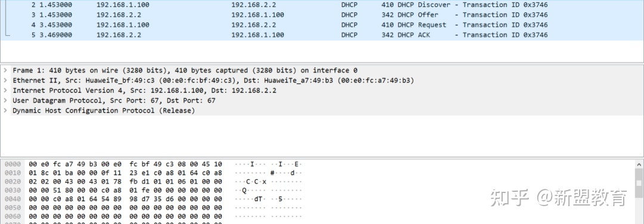Click ASCII column of hex row 0040
This screenshot has height=224, width=644.
coord(268,199)
